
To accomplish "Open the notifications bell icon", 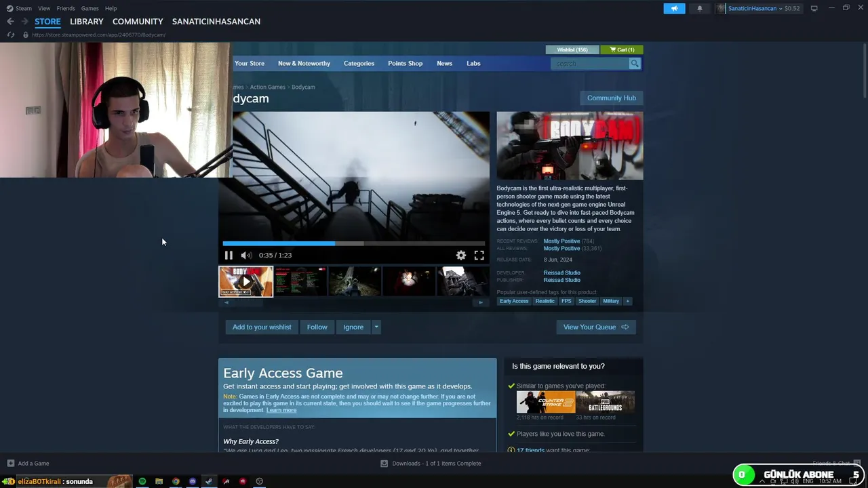I will [x=700, y=8].
